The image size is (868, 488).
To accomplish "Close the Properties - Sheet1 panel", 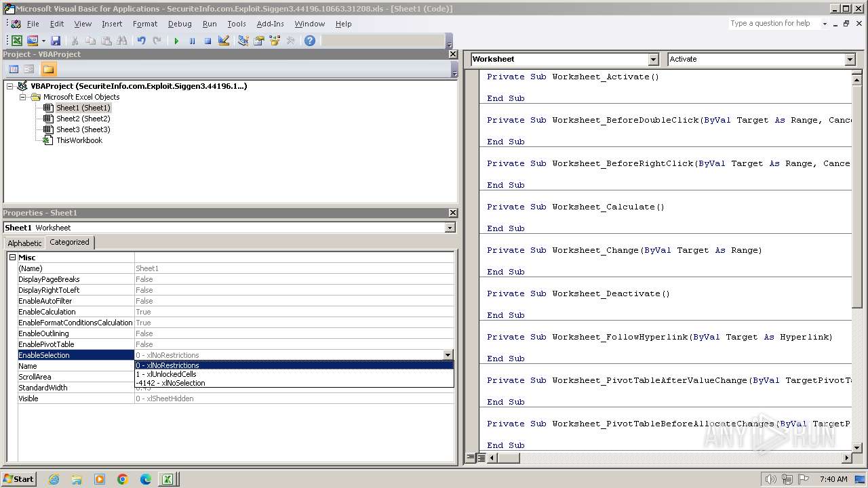I will click(x=453, y=213).
